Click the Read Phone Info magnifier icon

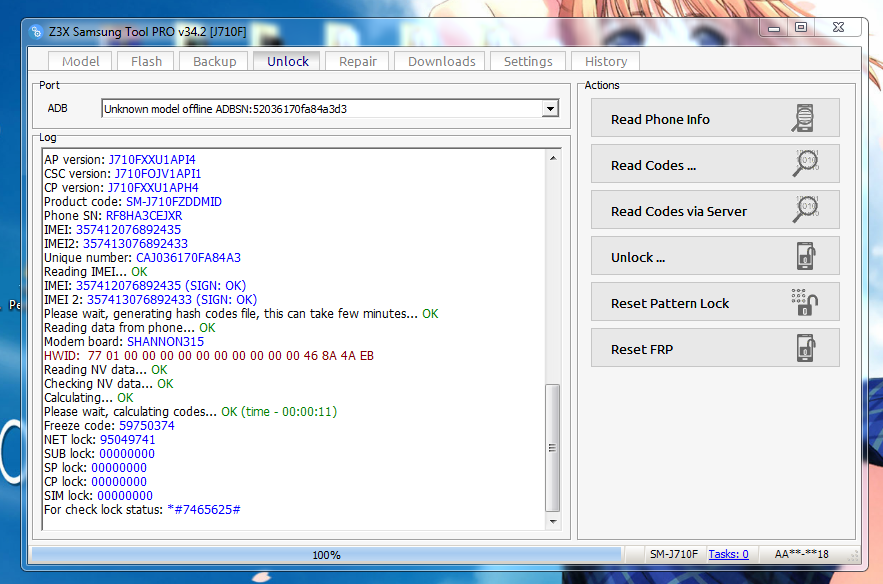[x=803, y=118]
